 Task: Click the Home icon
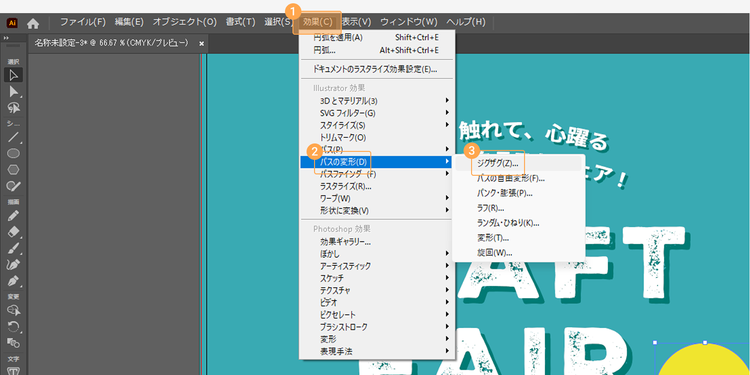click(x=33, y=22)
